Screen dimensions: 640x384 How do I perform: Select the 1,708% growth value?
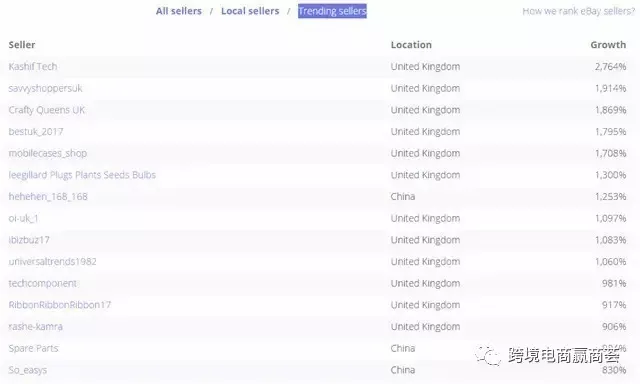611,153
